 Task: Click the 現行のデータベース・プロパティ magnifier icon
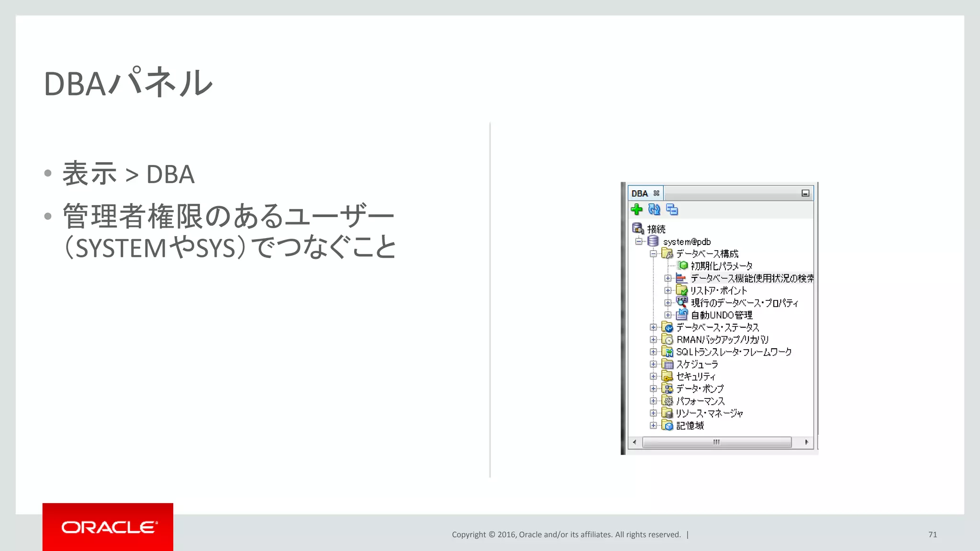[682, 302]
